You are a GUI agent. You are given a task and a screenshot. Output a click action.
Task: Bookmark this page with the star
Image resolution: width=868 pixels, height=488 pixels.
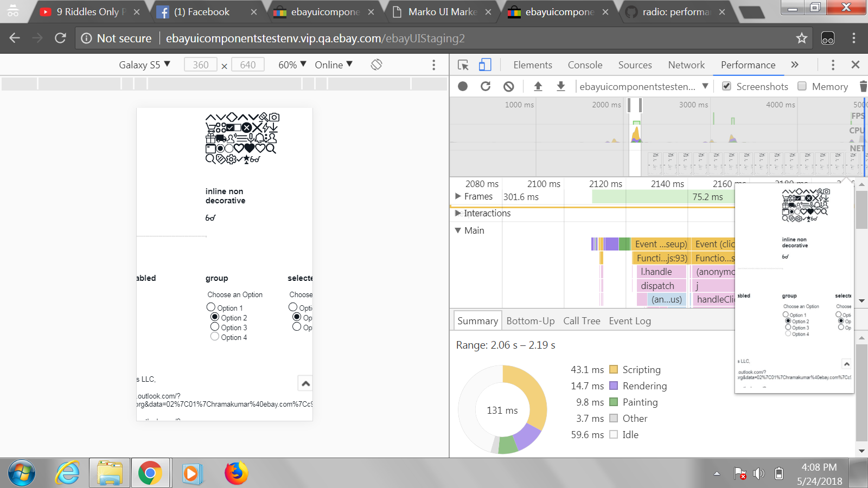(x=801, y=38)
